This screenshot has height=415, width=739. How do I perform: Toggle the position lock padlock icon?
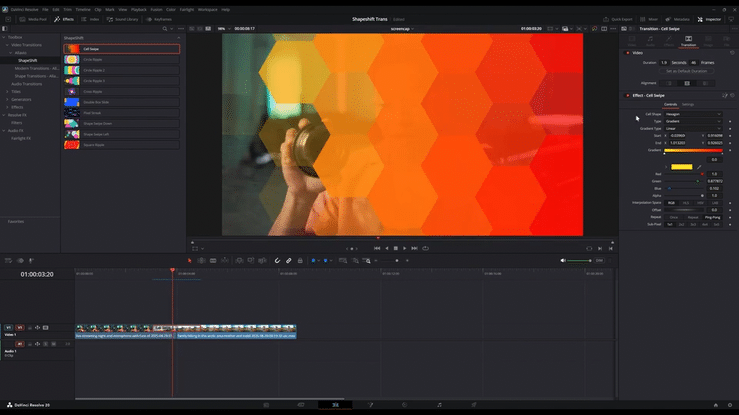pyautogui.click(x=300, y=260)
